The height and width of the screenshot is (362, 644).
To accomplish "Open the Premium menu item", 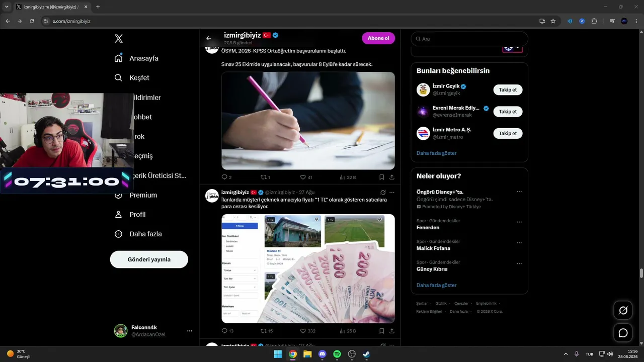I will pos(136,195).
